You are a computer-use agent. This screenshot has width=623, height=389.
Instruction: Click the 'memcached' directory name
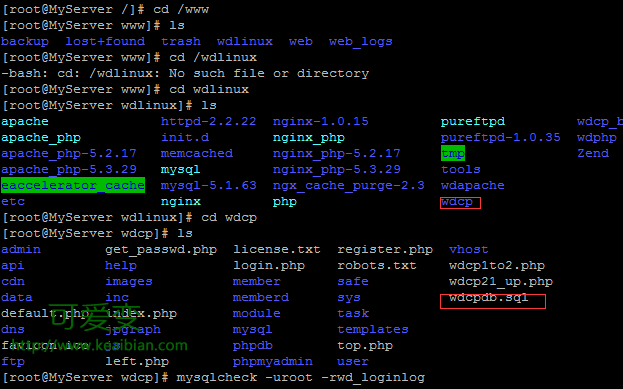coord(197,153)
